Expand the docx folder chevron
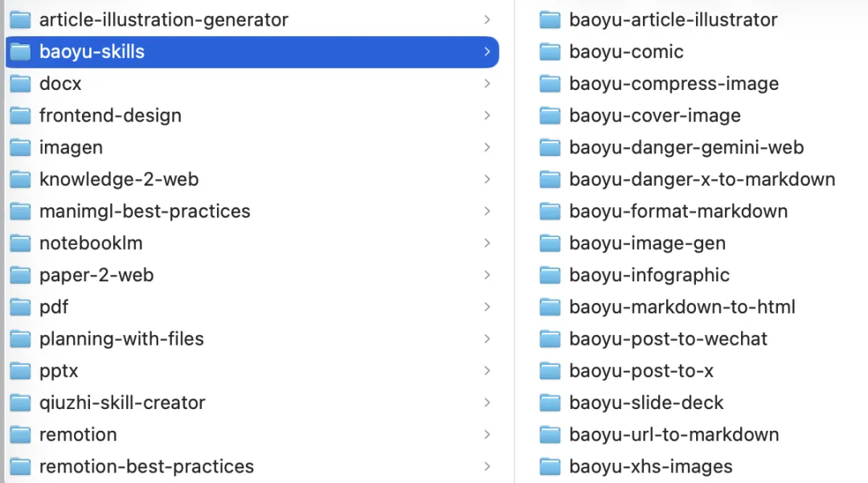This screenshot has height=483, width=868. (487, 84)
